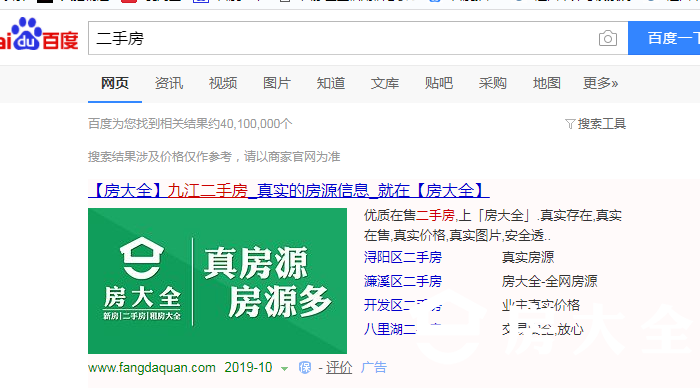Screen dimensions: 700x388
Task: Select the 知道 tab
Action: 331,83
